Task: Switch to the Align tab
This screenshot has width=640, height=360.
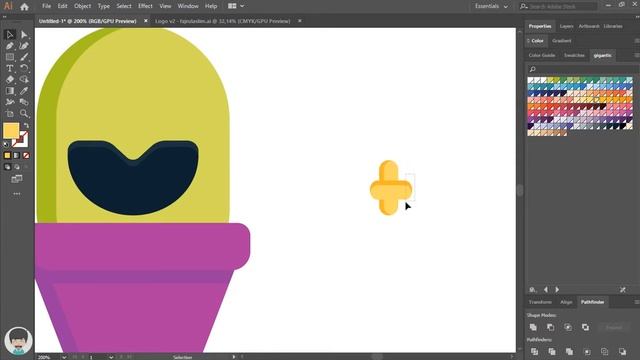Action: [566, 302]
